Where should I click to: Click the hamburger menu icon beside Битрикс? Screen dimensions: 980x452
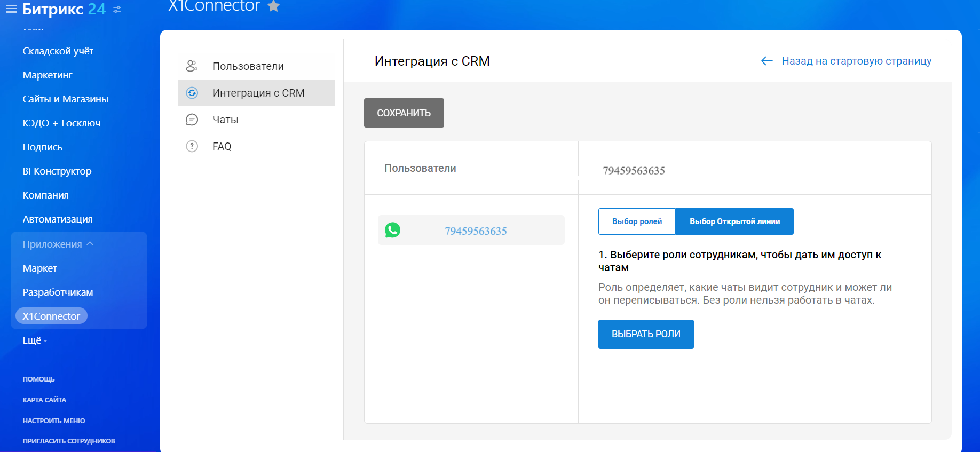click(11, 9)
